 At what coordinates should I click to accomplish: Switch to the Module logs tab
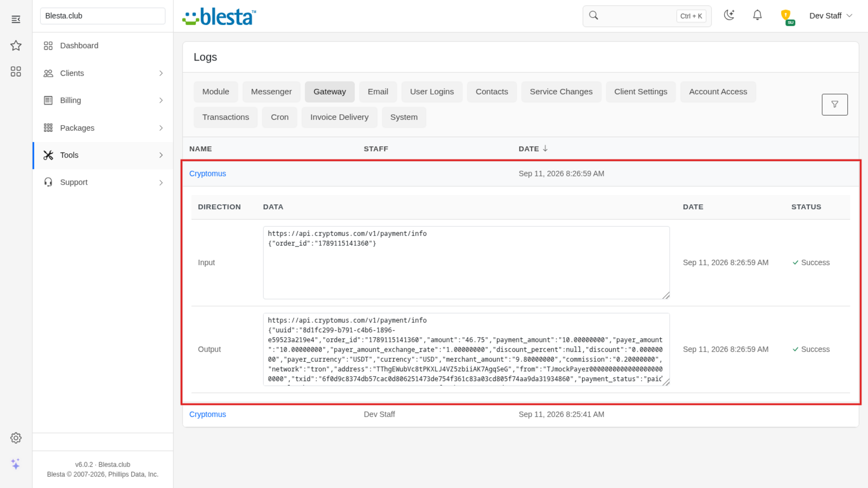pos(216,92)
